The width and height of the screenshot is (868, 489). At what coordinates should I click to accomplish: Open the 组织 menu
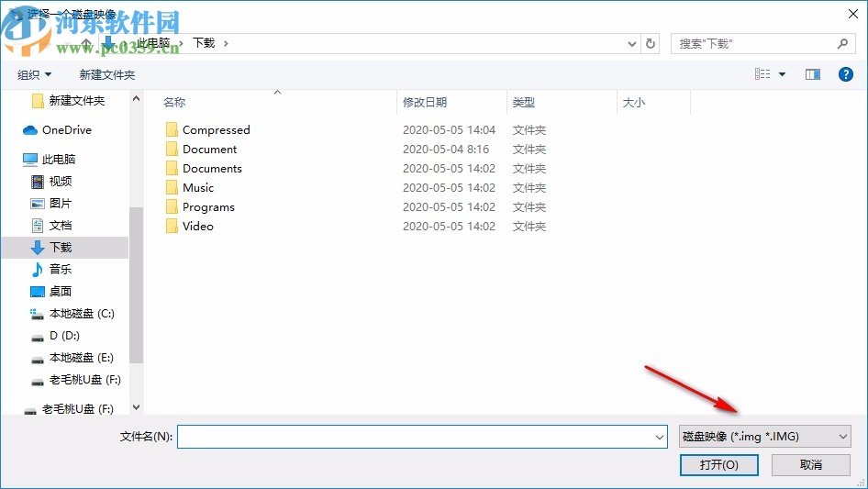click(x=34, y=74)
